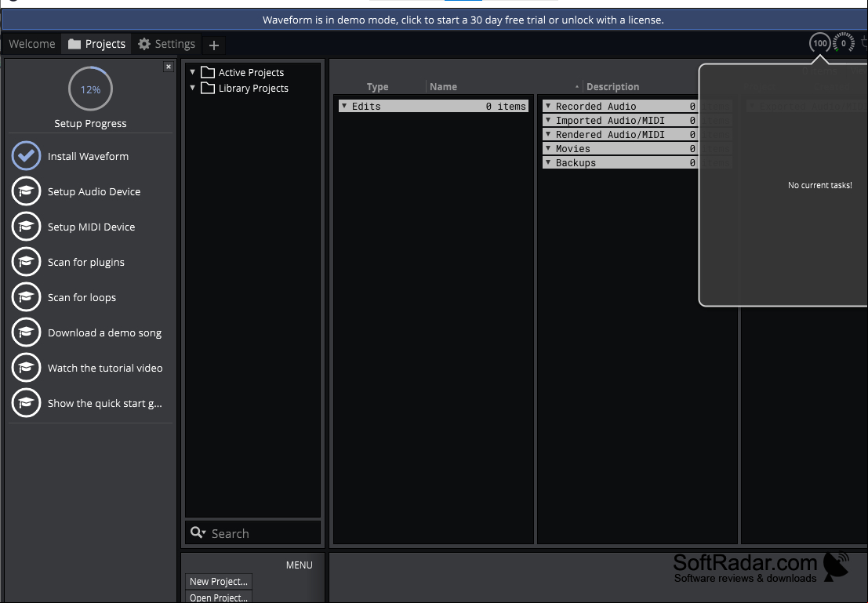868x603 pixels.
Task: Switch to the Projects tab
Action: [x=97, y=44]
